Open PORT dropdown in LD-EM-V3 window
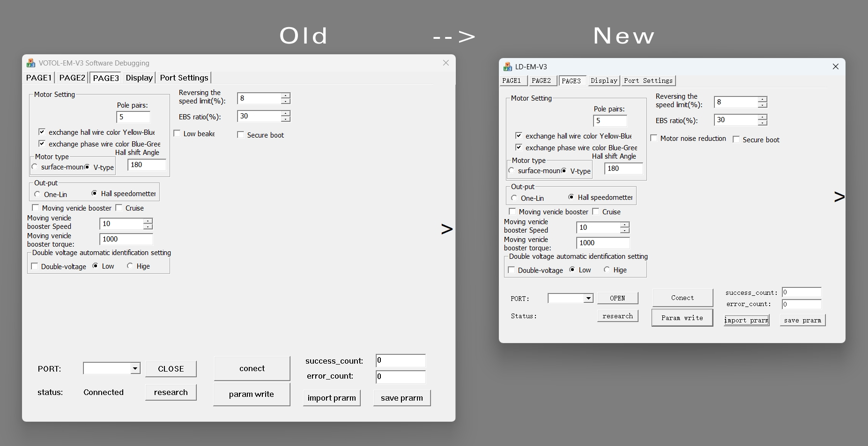The height and width of the screenshot is (446, 868). (588, 299)
